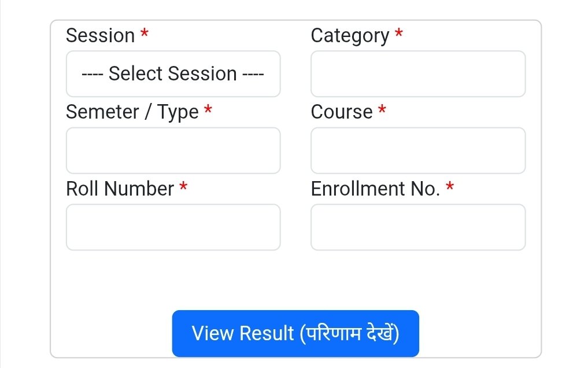Focus the Enrollment No. input box
This screenshot has width=588, height=368.
tap(417, 227)
